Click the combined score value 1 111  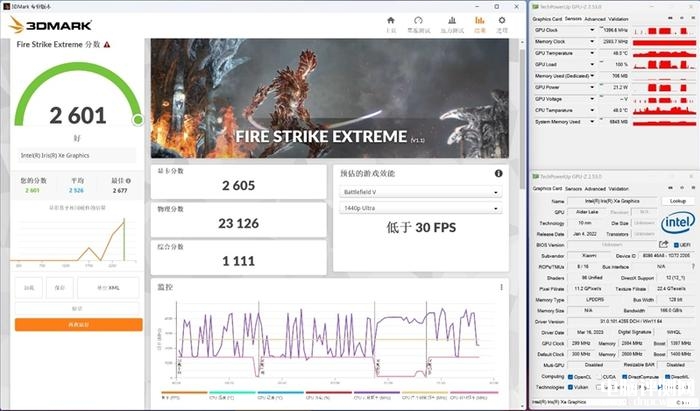tap(238, 261)
